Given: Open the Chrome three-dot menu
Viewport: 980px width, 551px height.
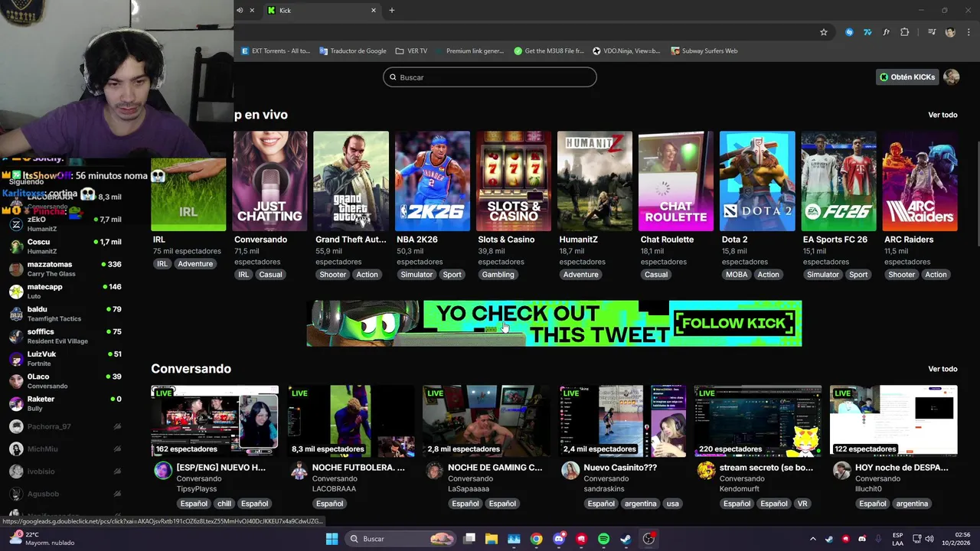Looking at the screenshot, I should click(969, 32).
